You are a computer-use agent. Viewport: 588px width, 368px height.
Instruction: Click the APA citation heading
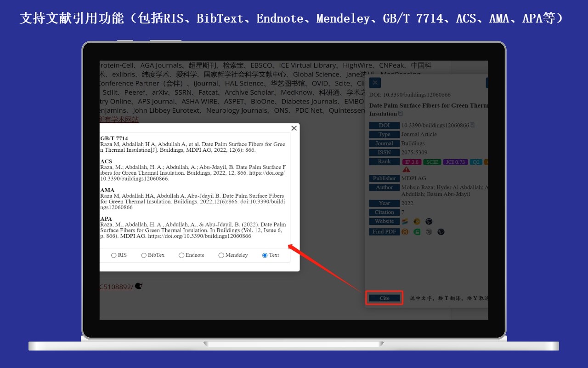[106, 218]
